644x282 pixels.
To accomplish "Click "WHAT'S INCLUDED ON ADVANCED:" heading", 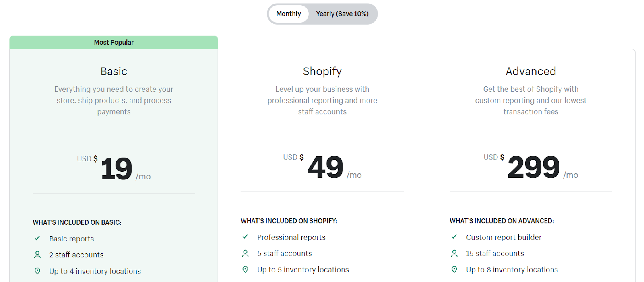I will [502, 221].
